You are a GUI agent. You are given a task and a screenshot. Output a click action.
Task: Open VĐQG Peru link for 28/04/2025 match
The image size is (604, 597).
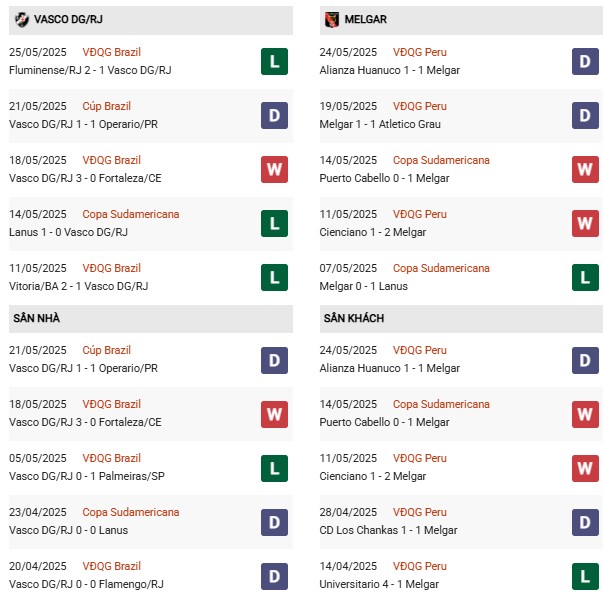420,512
